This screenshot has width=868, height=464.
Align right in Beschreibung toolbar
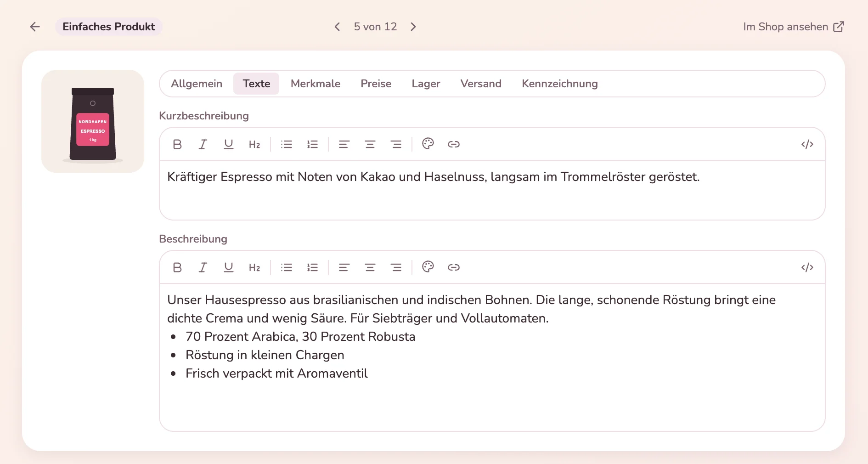point(396,267)
